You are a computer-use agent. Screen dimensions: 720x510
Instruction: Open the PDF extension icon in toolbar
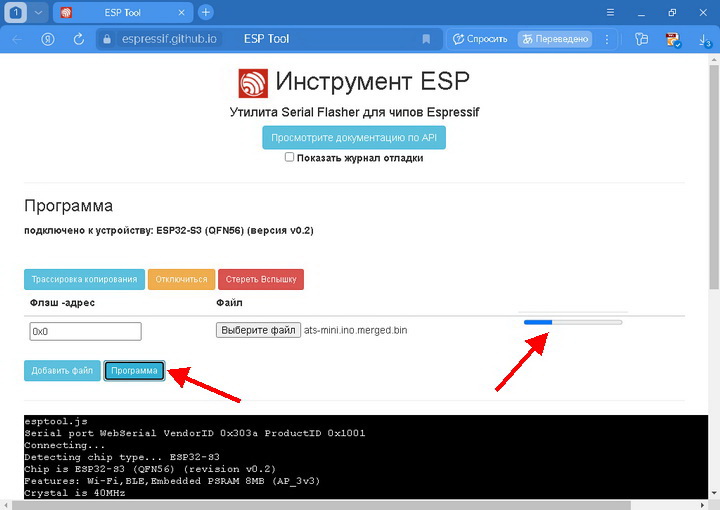tap(673, 40)
